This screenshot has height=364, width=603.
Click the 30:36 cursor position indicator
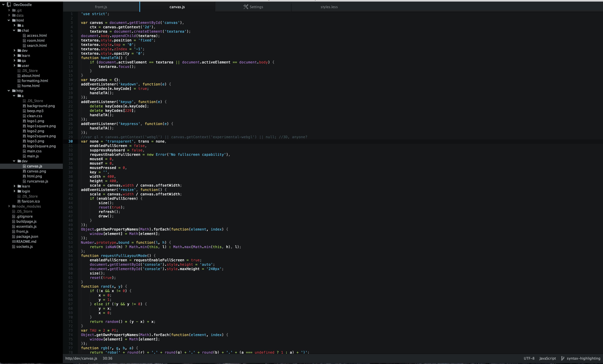coord(107,358)
